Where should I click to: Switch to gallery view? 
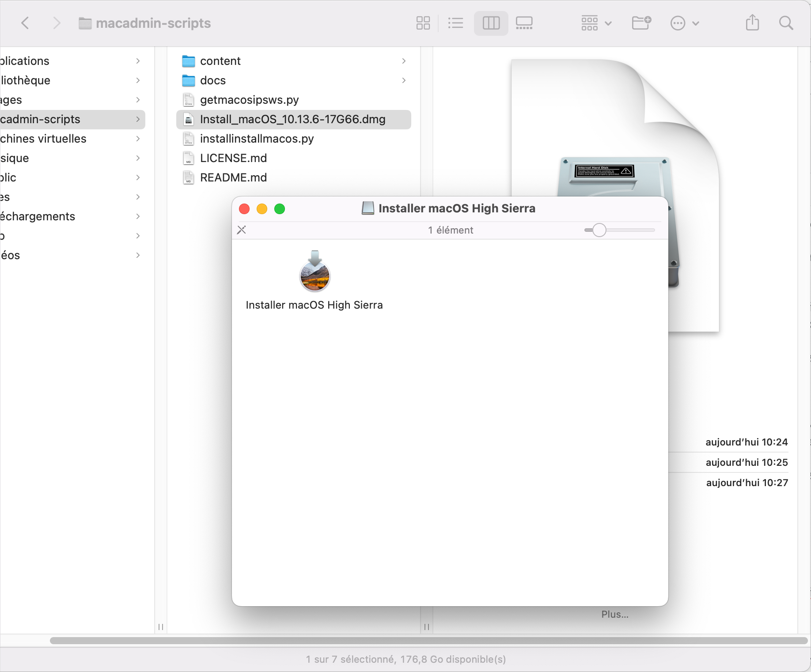524,23
